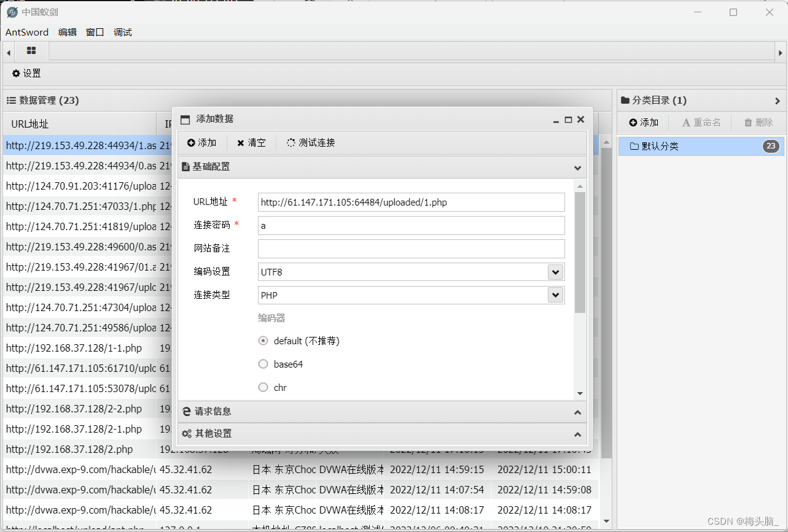The width and height of the screenshot is (788, 532).
Task: Click inside the 网站备注 input field
Action: tap(410, 249)
